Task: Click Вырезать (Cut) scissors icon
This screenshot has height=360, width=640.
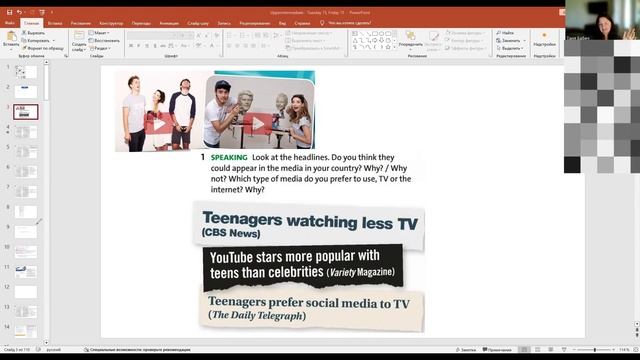Action: 24,33
